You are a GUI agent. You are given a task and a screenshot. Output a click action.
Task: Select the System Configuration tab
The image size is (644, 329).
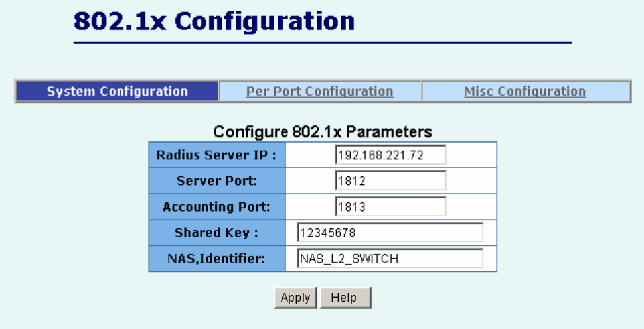(117, 92)
